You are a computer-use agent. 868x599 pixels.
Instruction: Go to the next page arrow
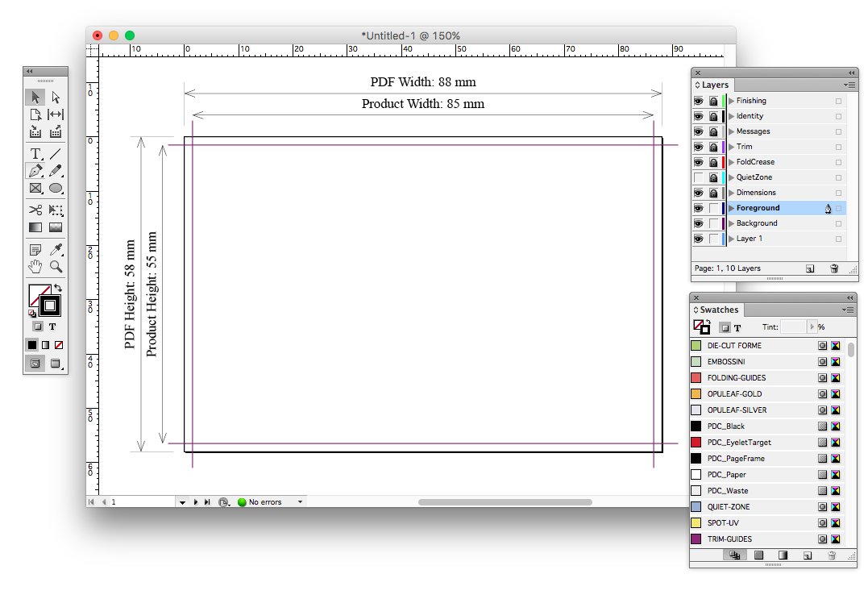click(195, 502)
